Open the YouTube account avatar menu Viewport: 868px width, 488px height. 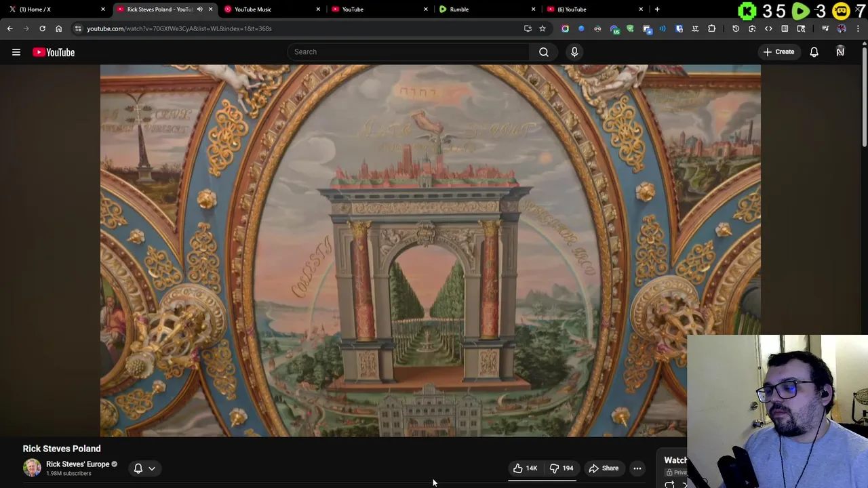click(x=840, y=52)
